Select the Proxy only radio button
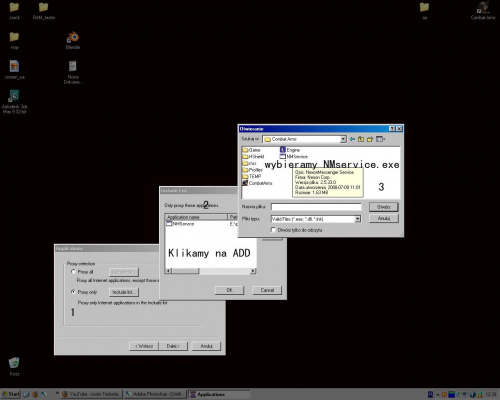The height and width of the screenshot is (400, 500). (73, 292)
